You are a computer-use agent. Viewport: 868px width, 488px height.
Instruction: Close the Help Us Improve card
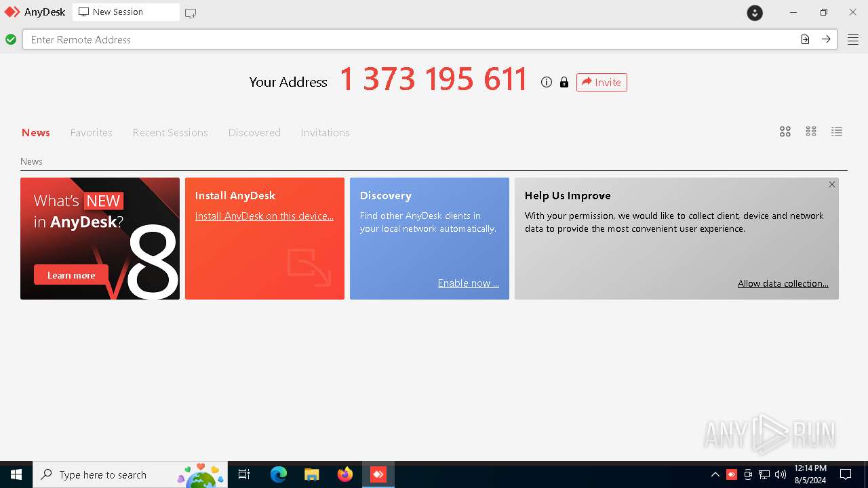coord(832,184)
